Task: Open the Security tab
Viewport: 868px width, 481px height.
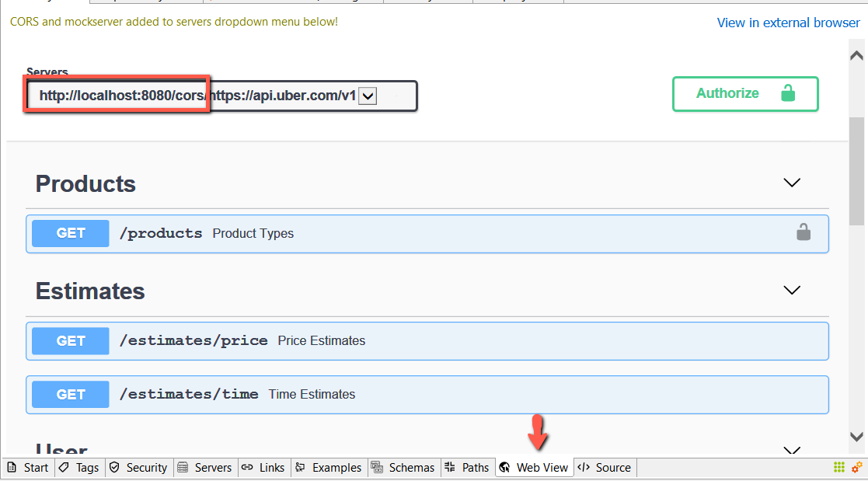Action: click(x=139, y=467)
